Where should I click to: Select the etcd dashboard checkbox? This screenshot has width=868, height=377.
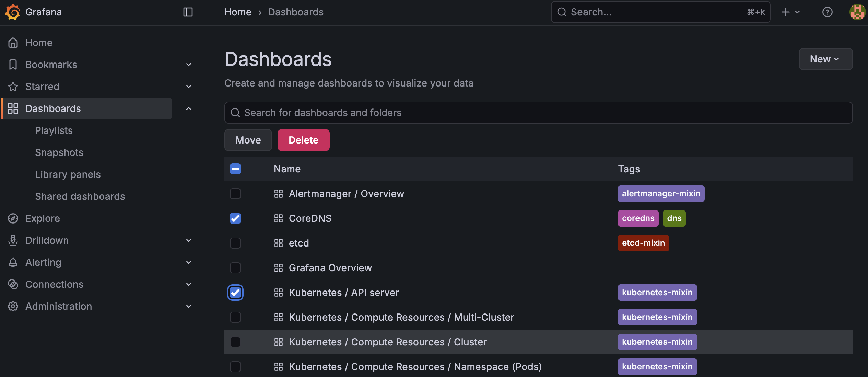coord(235,243)
